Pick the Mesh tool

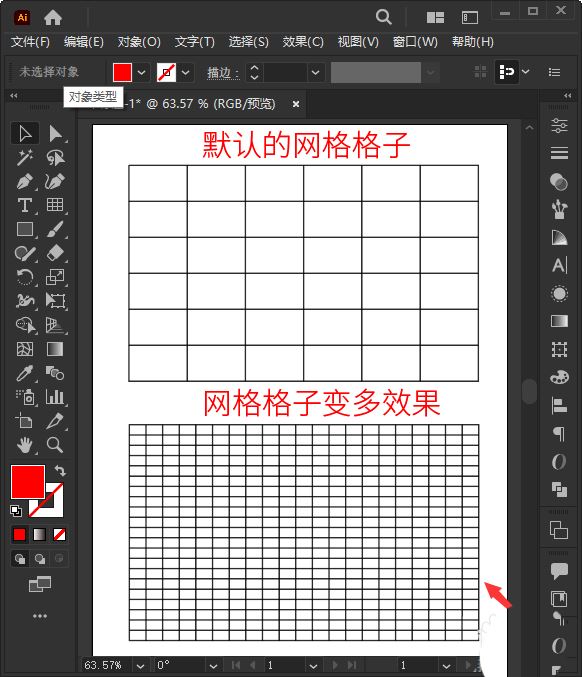[x=25, y=349]
